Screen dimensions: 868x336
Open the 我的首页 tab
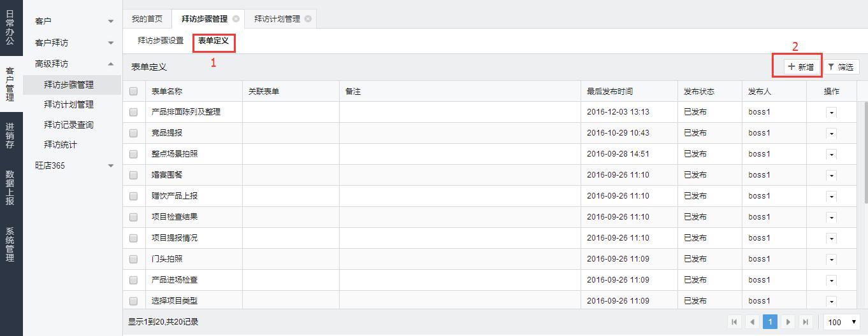(147, 19)
